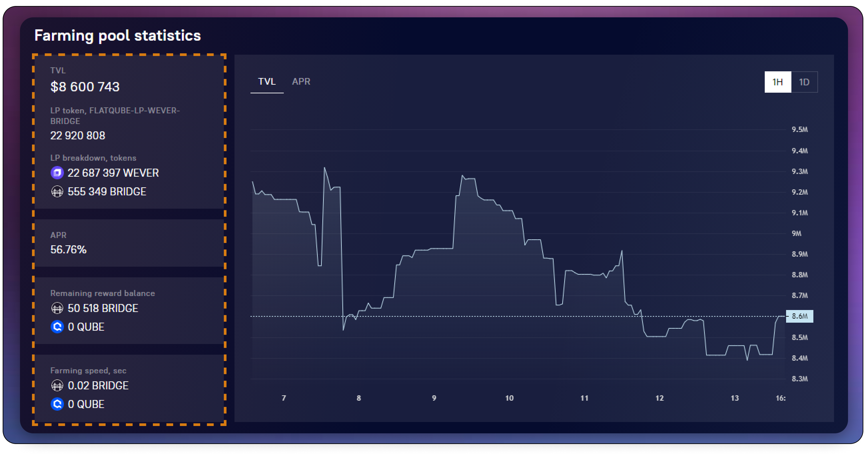868x456 pixels.
Task: Switch the chart to the APR tab
Action: 301,82
